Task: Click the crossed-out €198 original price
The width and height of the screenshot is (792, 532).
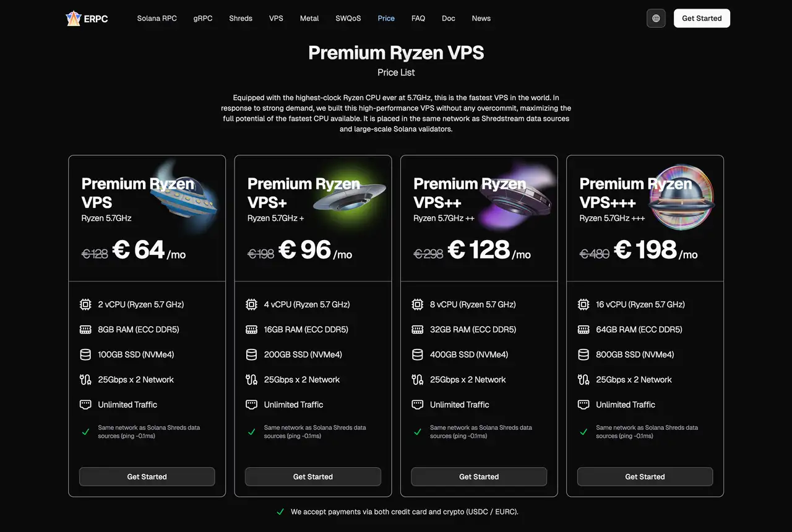Action: click(260, 254)
